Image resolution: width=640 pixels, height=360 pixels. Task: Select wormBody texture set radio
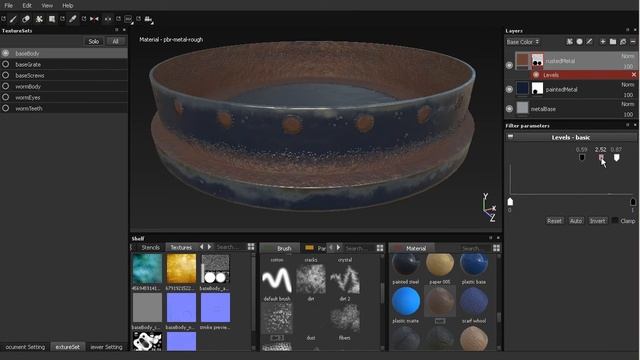[5, 86]
